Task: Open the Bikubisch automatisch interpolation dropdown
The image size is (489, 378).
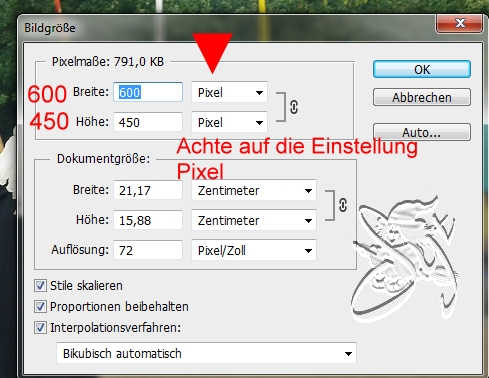Action: [206, 353]
